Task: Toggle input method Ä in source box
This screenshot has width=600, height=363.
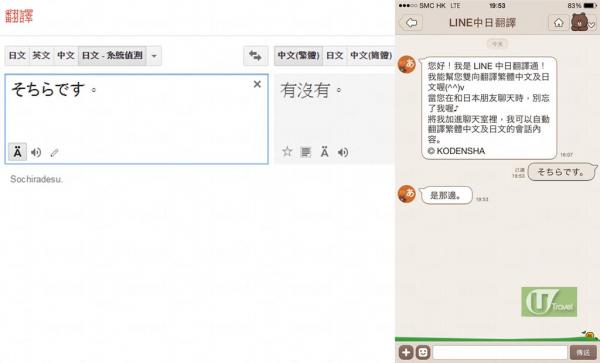Action: [18, 152]
